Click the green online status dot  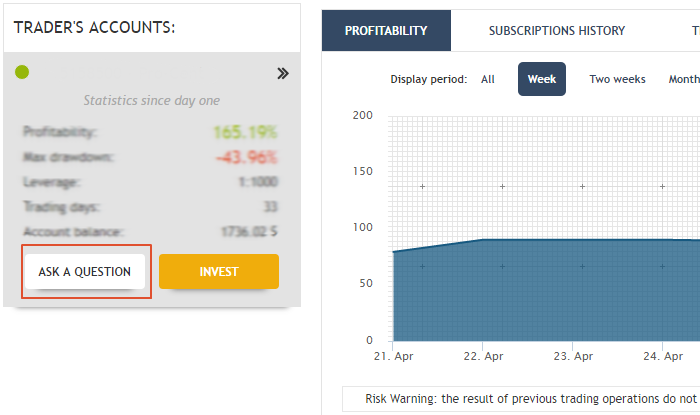pos(22,72)
